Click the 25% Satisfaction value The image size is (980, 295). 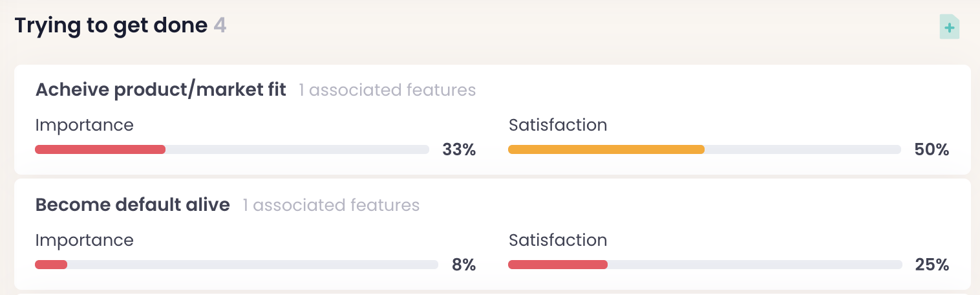click(932, 265)
